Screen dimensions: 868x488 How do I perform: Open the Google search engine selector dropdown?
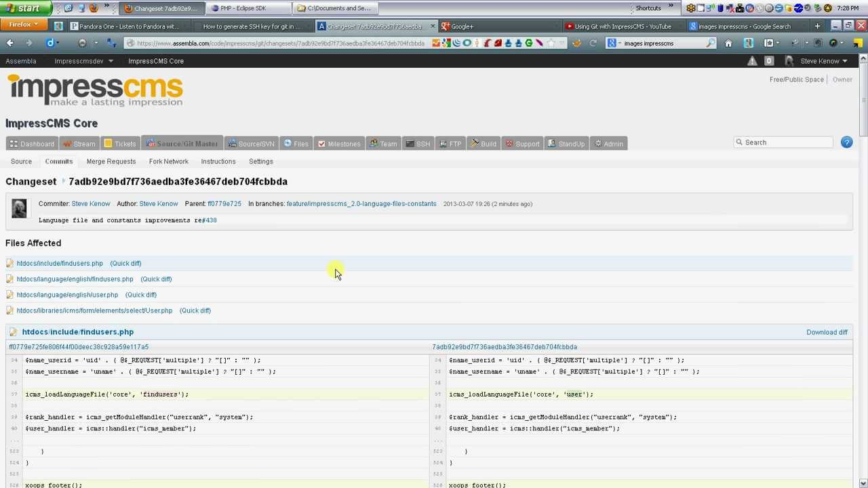[613, 43]
